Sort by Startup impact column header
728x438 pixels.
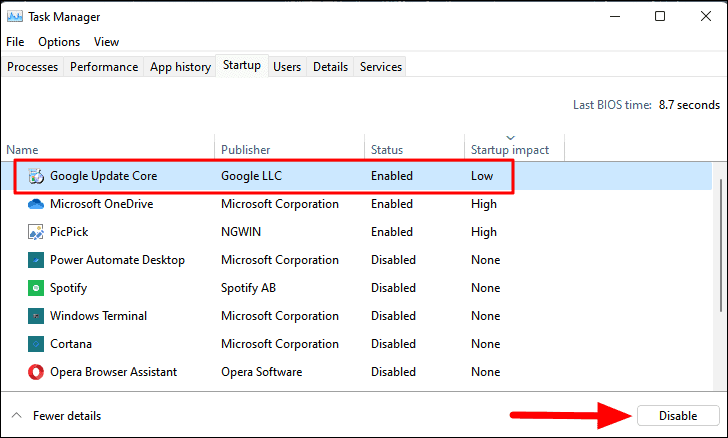coord(510,150)
